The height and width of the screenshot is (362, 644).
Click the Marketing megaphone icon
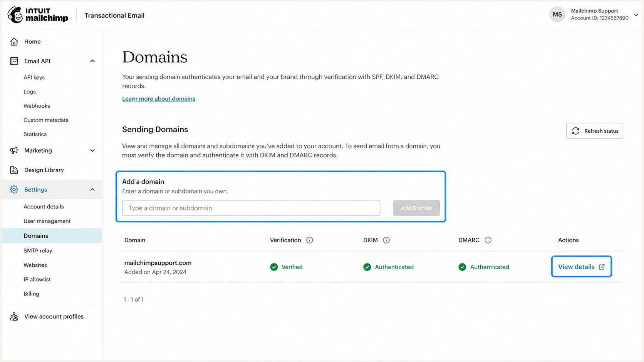(x=14, y=150)
